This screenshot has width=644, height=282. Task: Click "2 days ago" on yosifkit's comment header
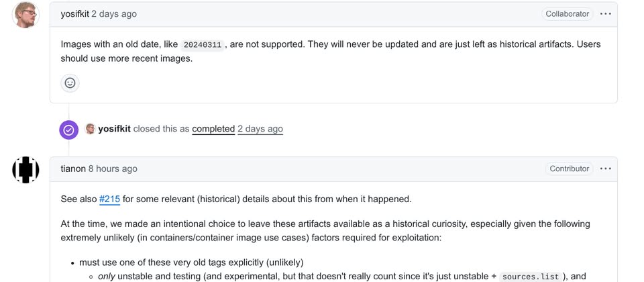(114, 13)
